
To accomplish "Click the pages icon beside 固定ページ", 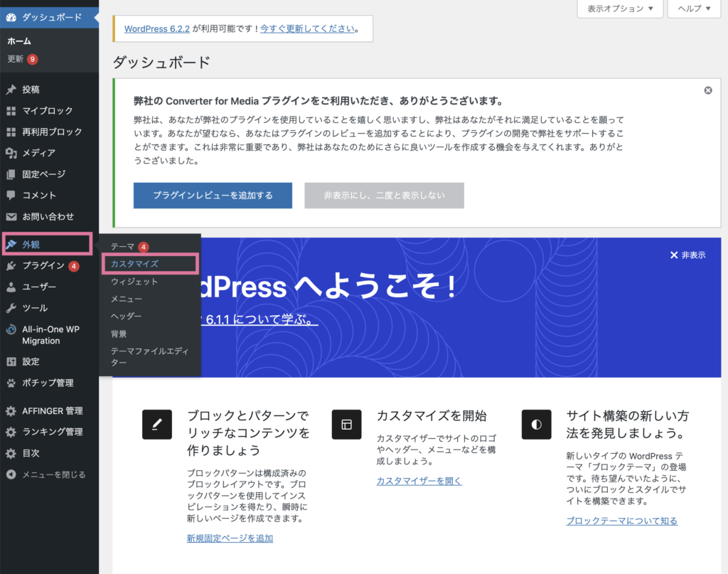I will (x=11, y=174).
